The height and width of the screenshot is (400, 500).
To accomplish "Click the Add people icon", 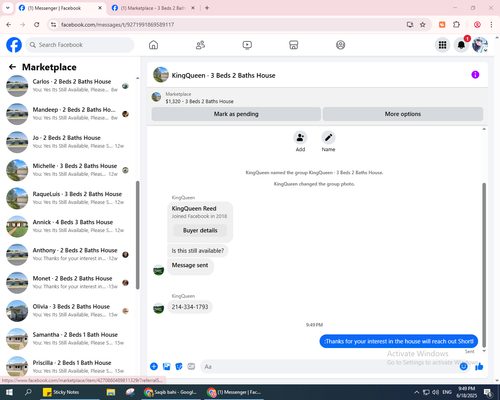I will 300,137.
